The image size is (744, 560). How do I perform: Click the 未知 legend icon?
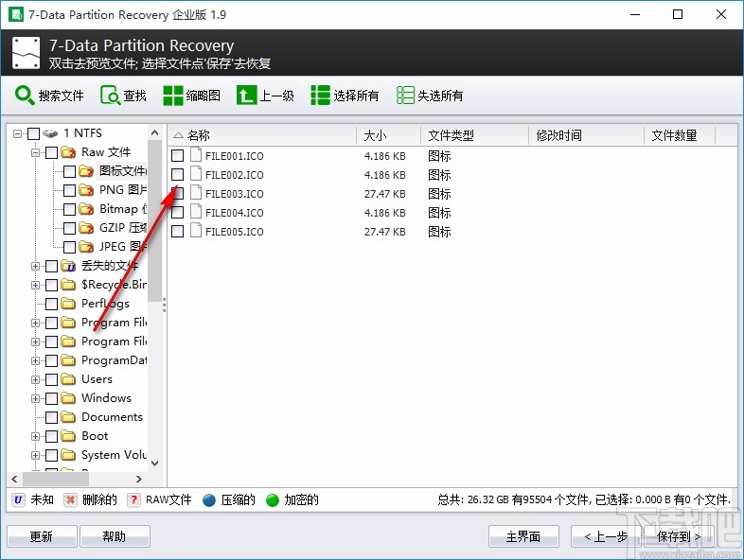pos(18,499)
